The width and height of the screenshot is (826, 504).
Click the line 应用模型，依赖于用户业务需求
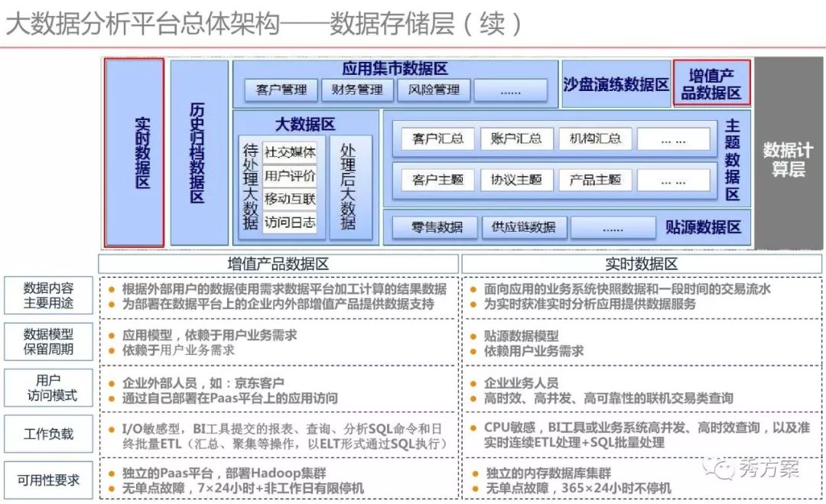210,335
